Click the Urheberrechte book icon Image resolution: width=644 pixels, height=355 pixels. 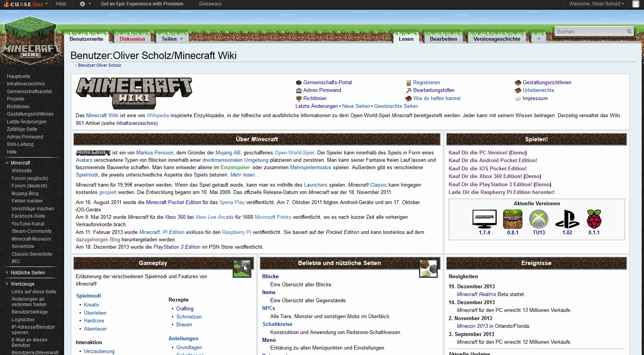coord(518,90)
